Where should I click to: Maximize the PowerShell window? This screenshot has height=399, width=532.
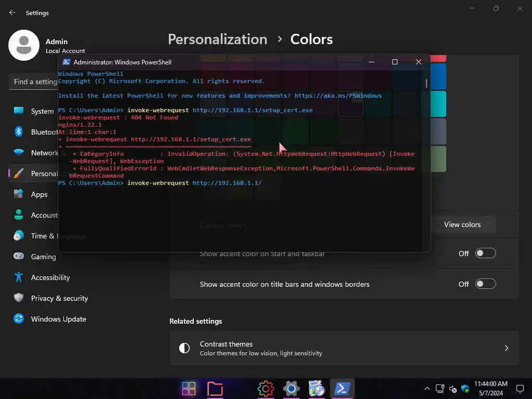pos(395,62)
